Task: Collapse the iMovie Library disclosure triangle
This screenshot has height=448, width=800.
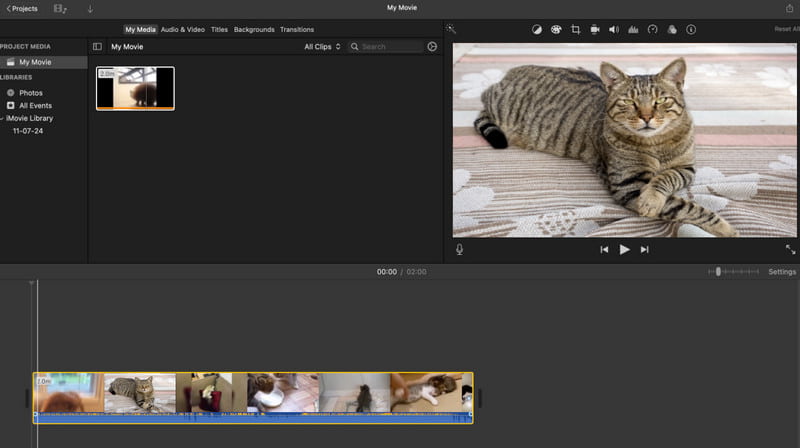Action: coord(2,118)
